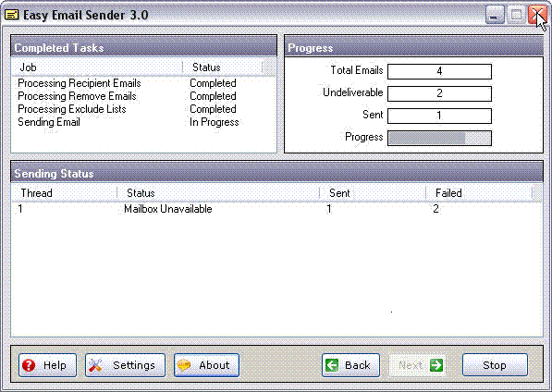Stop the email sending process
The image size is (552, 392).
[x=495, y=365]
